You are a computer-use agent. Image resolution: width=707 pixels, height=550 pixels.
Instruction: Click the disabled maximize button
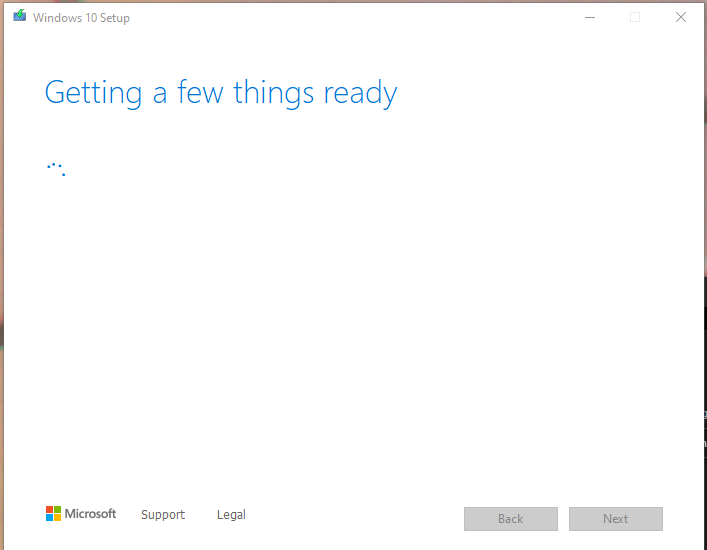(x=635, y=18)
